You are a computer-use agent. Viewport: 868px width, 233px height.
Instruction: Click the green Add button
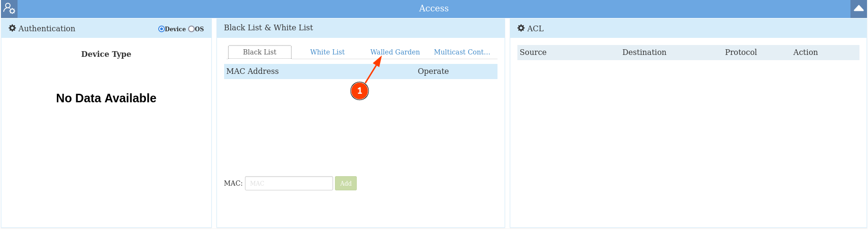click(x=346, y=183)
